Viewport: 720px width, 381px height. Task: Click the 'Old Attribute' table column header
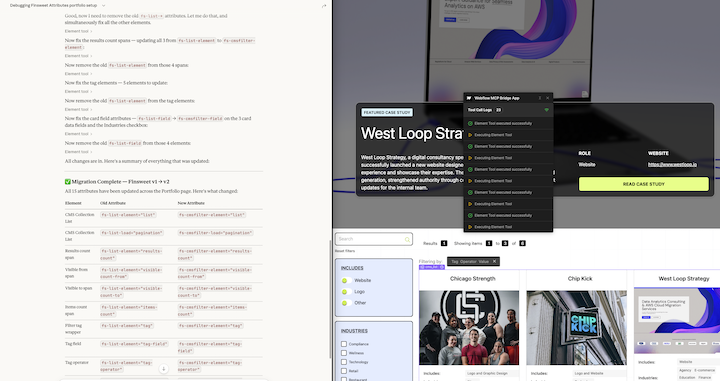(113, 203)
